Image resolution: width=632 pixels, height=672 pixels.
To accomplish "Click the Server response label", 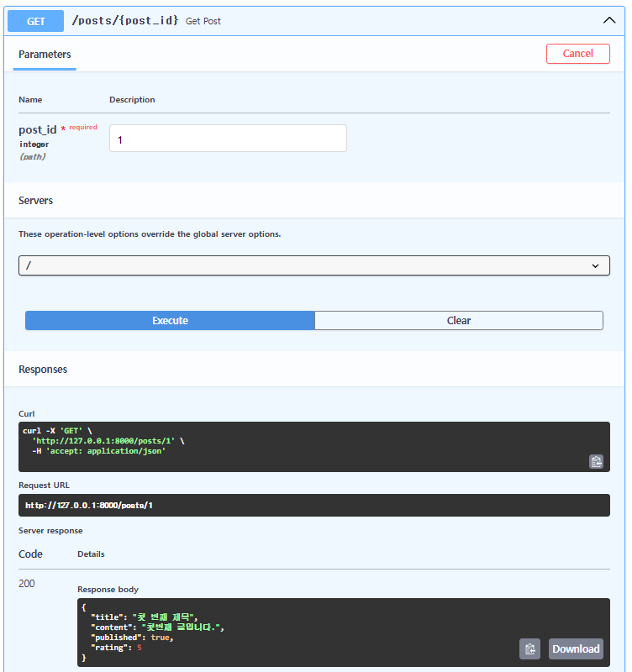I will tap(50, 531).
